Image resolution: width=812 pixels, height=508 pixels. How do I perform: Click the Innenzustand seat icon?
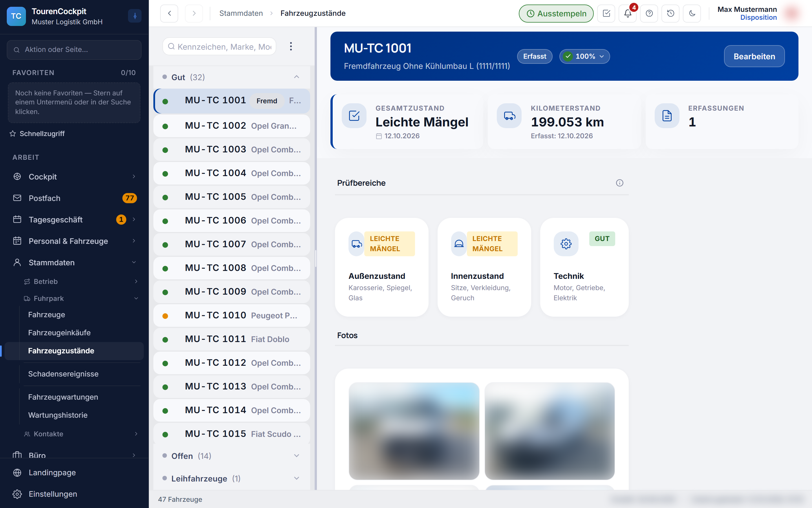[459, 244]
